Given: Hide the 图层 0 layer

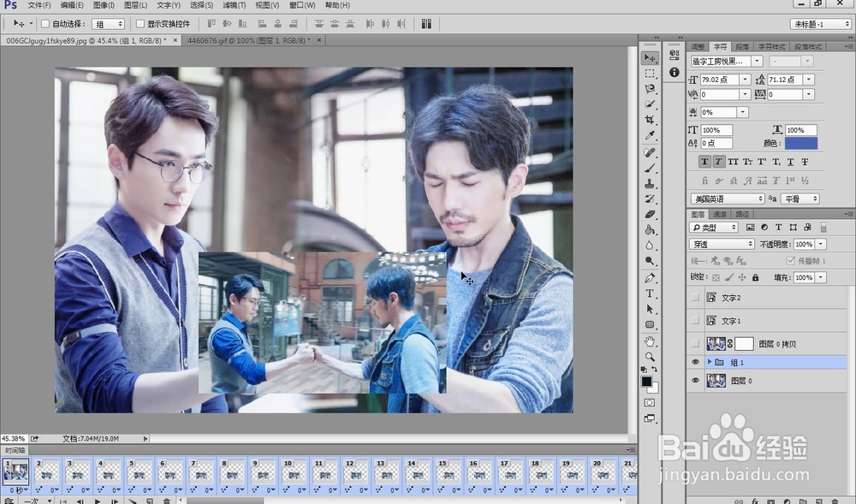Looking at the screenshot, I should (x=695, y=381).
